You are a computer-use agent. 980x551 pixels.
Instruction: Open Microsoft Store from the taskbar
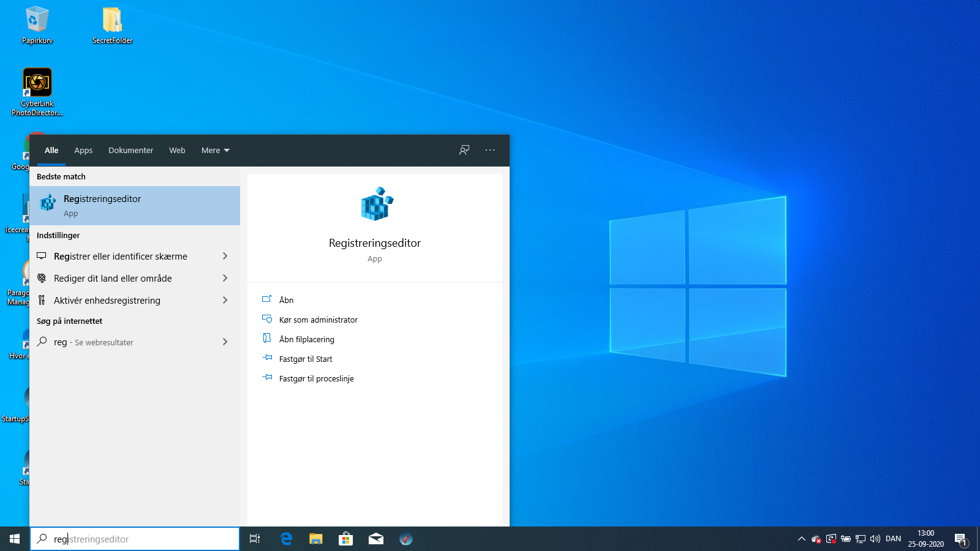tap(345, 539)
